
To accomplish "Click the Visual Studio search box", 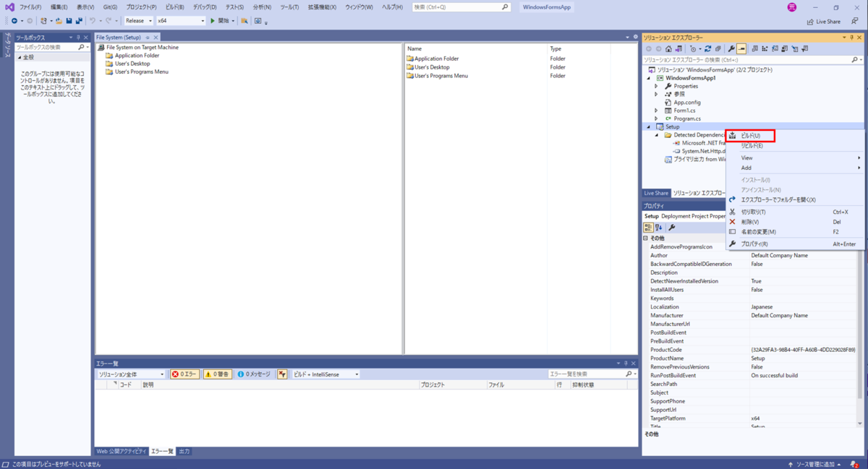I will 461,7.
